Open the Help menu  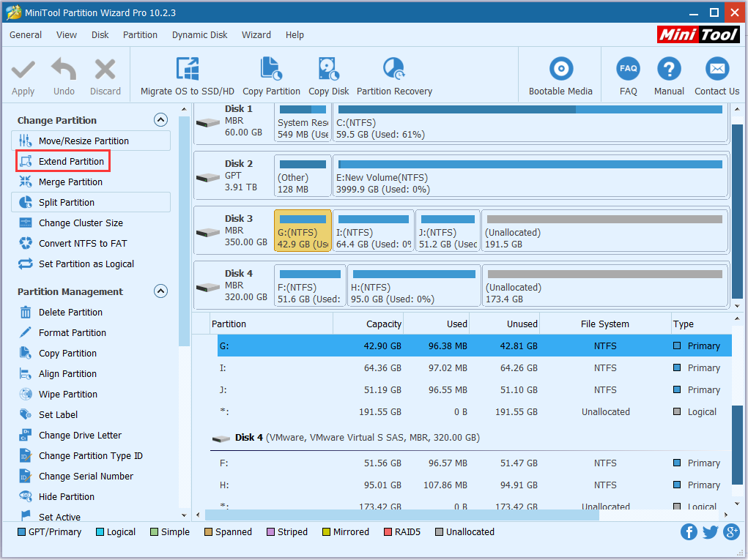tap(295, 35)
